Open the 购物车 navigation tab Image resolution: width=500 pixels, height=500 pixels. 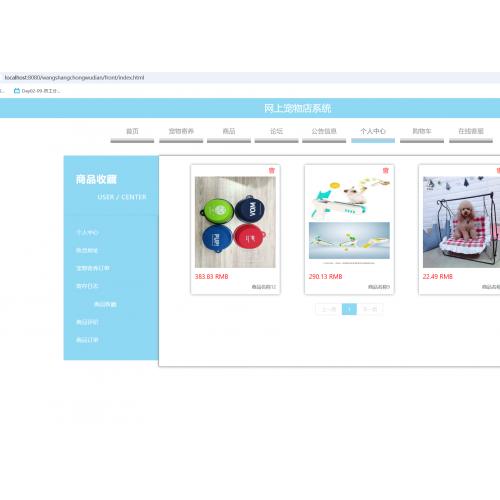click(422, 131)
